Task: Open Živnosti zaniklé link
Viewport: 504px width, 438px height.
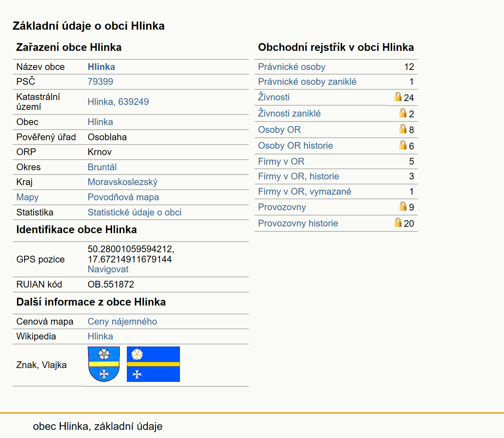Action: [289, 113]
